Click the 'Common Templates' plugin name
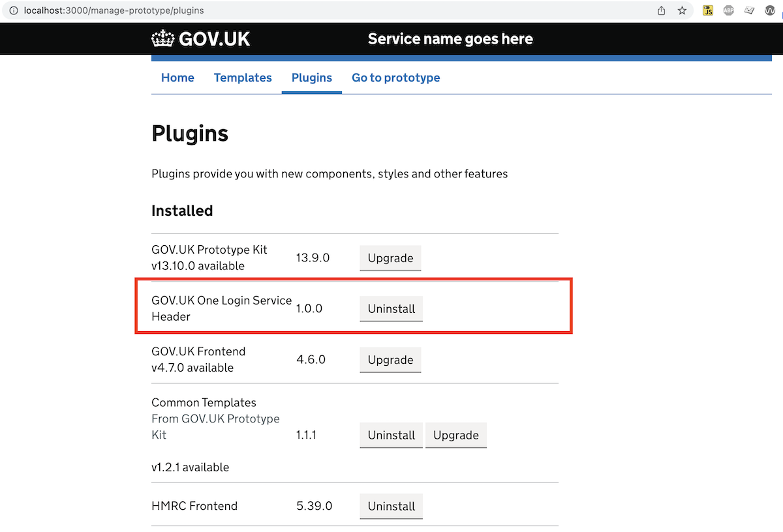Image resolution: width=783 pixels, height=532 pixels. tap(204, 402)
